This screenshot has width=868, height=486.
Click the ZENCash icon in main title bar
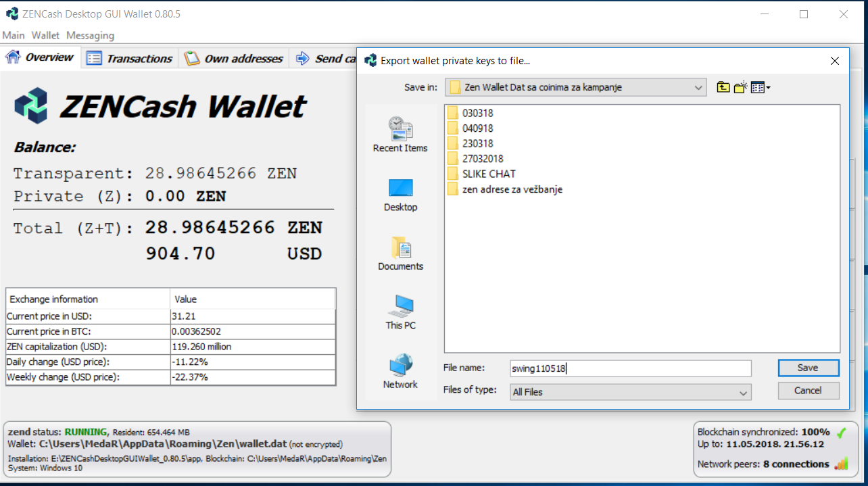pyautogui.click(x=11, y=14)
